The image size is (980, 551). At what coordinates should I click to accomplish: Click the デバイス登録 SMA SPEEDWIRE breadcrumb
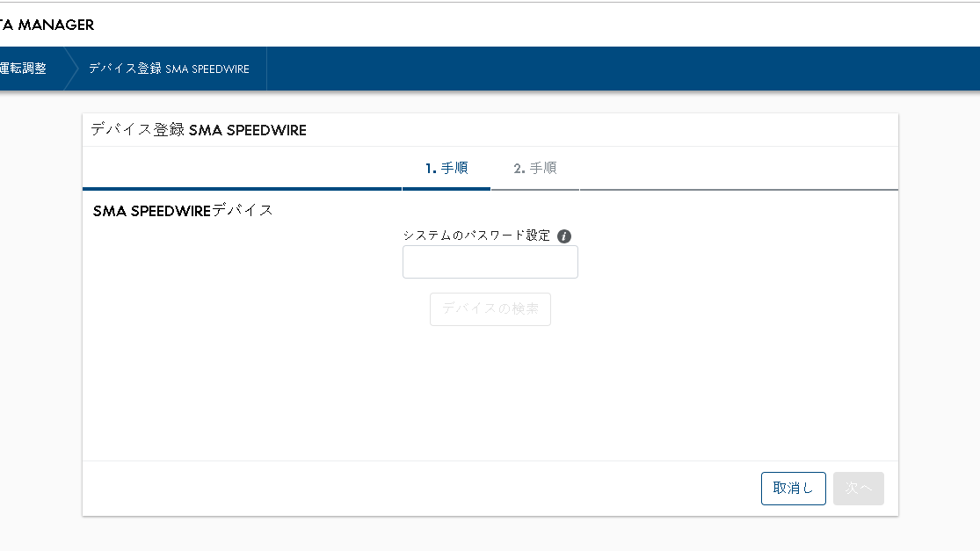click(169, 69)
